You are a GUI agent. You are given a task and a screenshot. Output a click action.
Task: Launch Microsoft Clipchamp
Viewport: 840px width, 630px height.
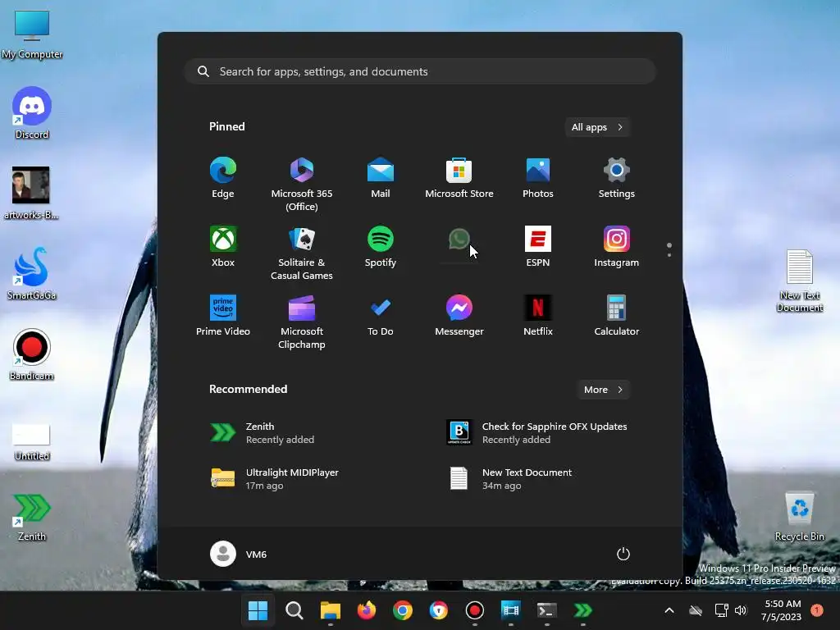click(x=302, y=322)
